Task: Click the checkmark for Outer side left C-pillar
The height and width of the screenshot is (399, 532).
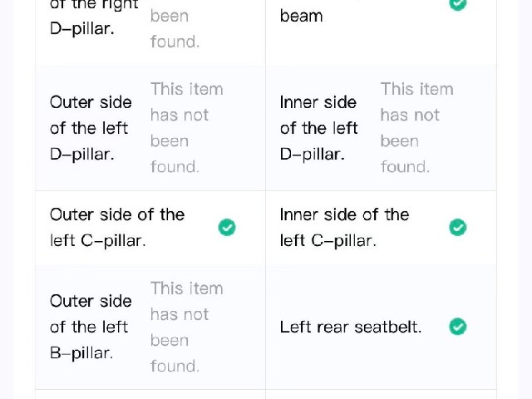Action: coord(227,227)
